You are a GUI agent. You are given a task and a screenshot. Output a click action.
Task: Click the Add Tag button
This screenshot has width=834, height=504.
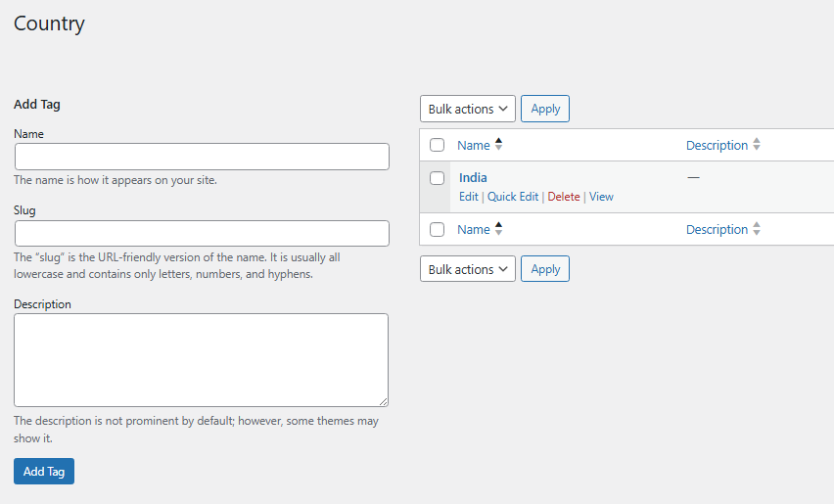pyautogui.click(x=44, y=472)
